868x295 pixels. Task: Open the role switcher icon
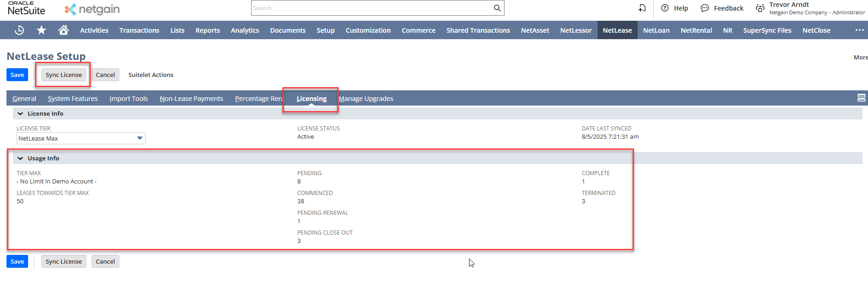pos(760,8)
